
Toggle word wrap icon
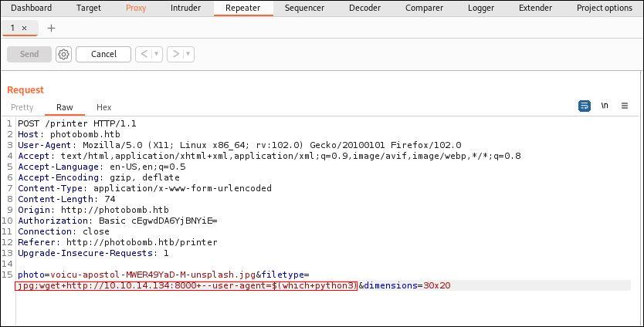(585, 106)
